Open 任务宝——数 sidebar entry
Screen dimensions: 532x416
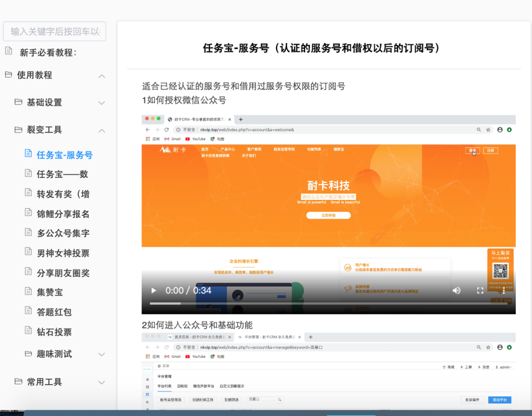(62, 174)
